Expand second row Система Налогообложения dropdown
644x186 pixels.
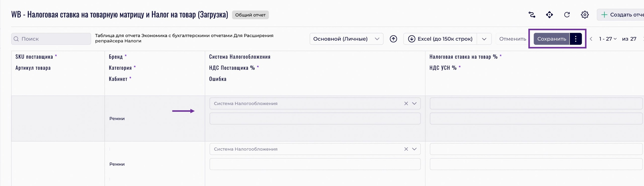tap(414, 149)
